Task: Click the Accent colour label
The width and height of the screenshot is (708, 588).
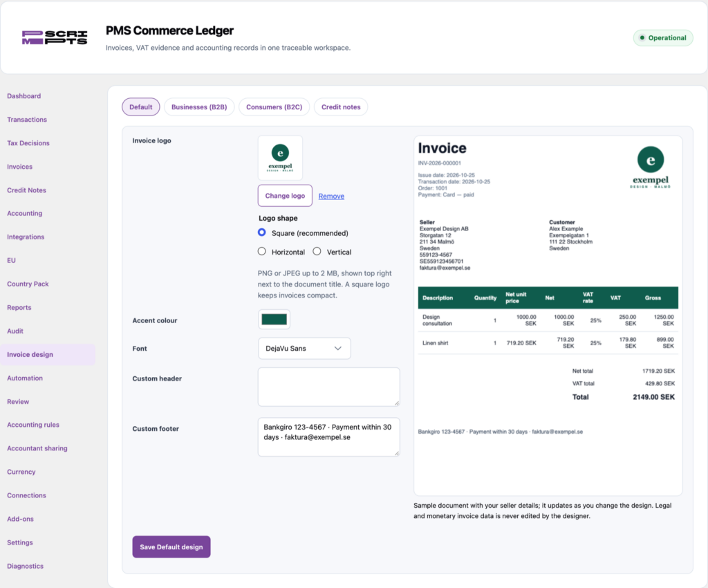Action: 154,320
